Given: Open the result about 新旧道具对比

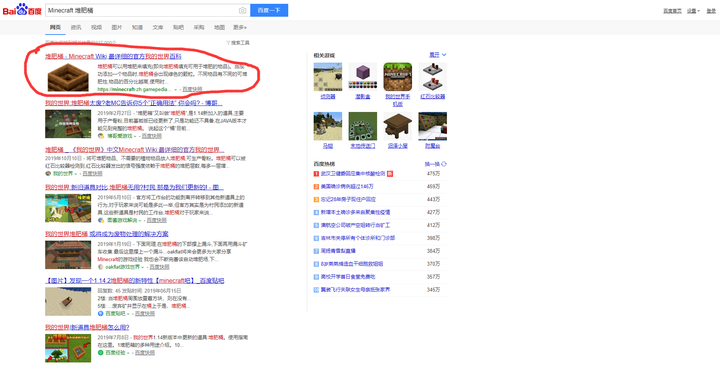Looking at the screenshot, I should [134, 187].
